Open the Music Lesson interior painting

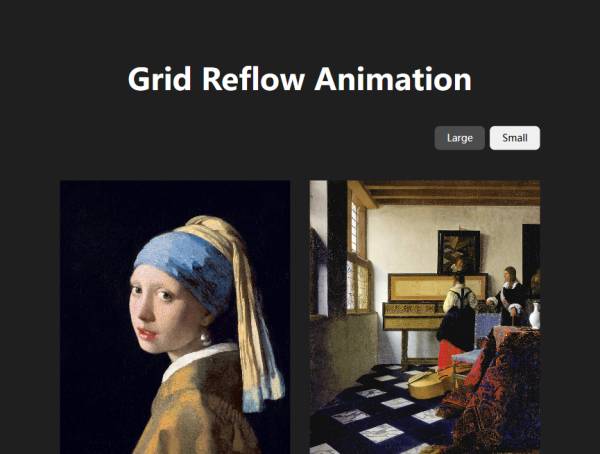tap(425, 317)
